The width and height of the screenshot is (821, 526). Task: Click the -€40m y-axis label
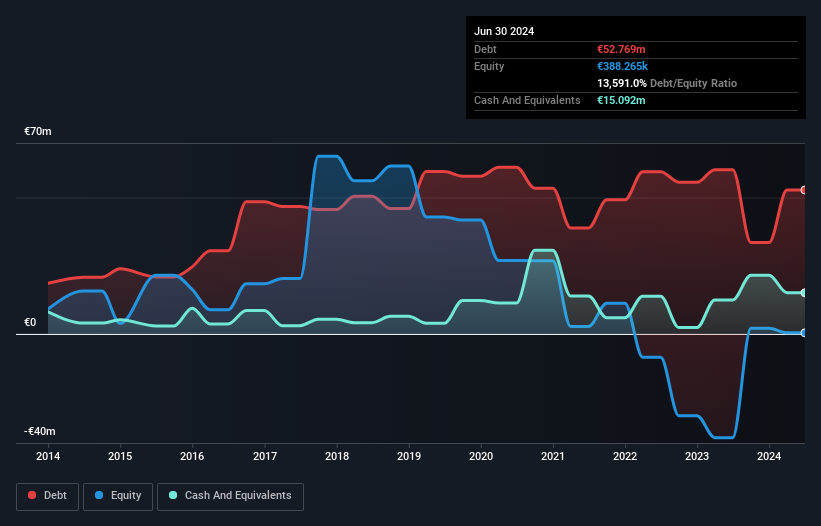click(40, 431)
